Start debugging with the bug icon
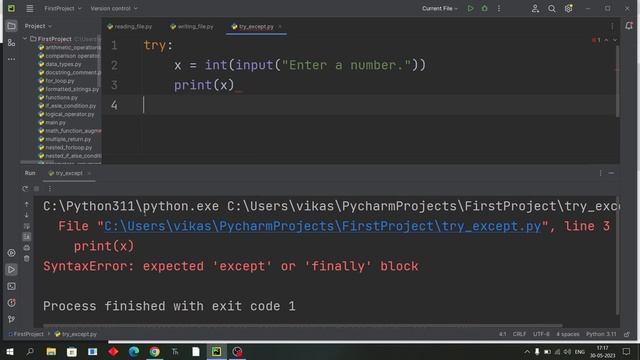The image size is (640, 360). point(484,8)
